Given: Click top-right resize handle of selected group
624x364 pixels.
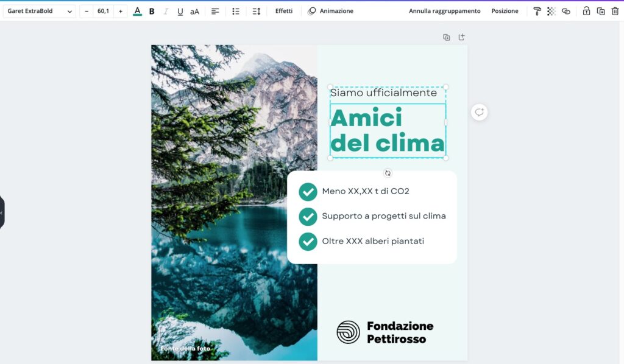Looking at the screenshot, I should (445, 87).
